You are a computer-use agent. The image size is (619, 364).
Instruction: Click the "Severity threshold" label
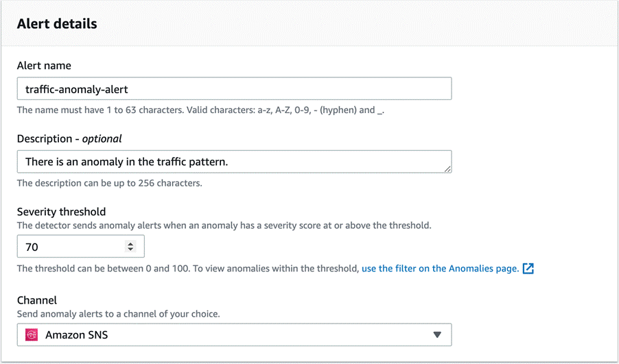[61, 212]
